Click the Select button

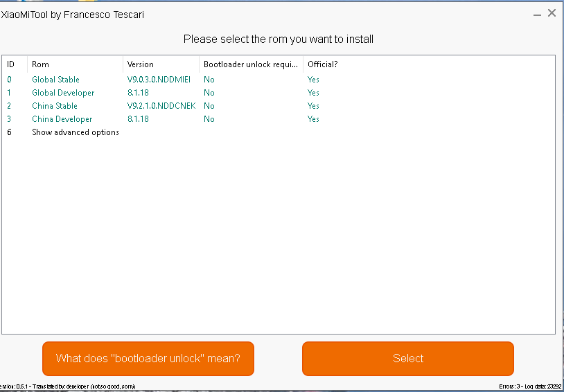click(x=408, y=359)
